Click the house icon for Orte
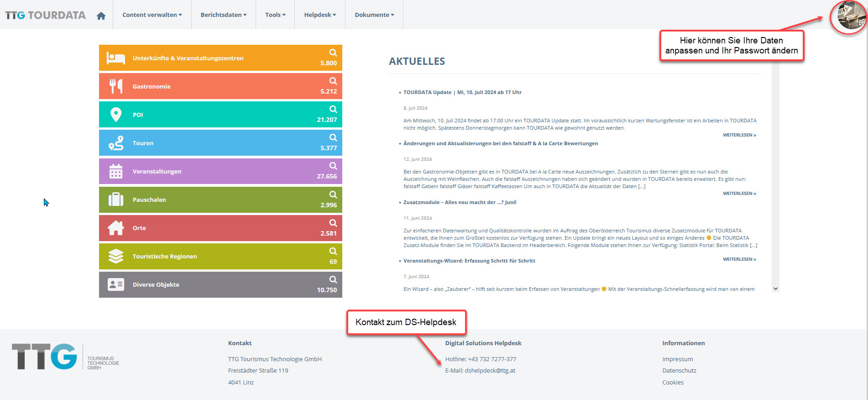 tap(116, 228)
